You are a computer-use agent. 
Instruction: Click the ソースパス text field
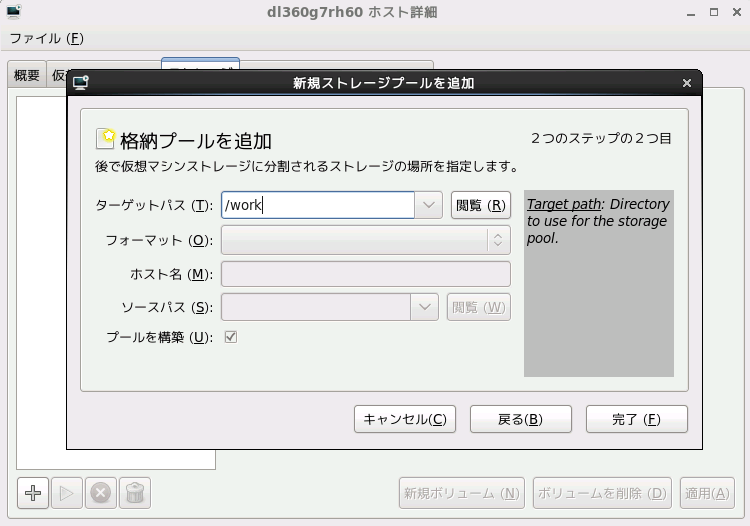tap(316, 307)
